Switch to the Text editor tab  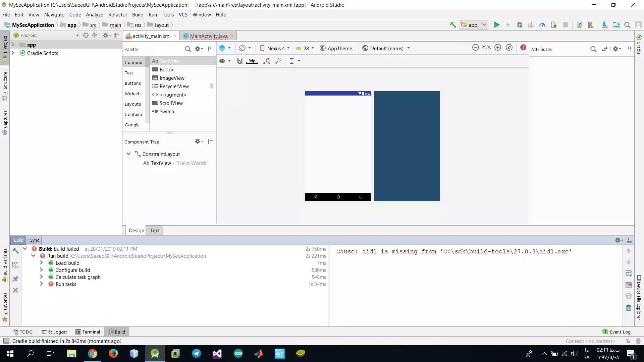click(x=155, y=230)
